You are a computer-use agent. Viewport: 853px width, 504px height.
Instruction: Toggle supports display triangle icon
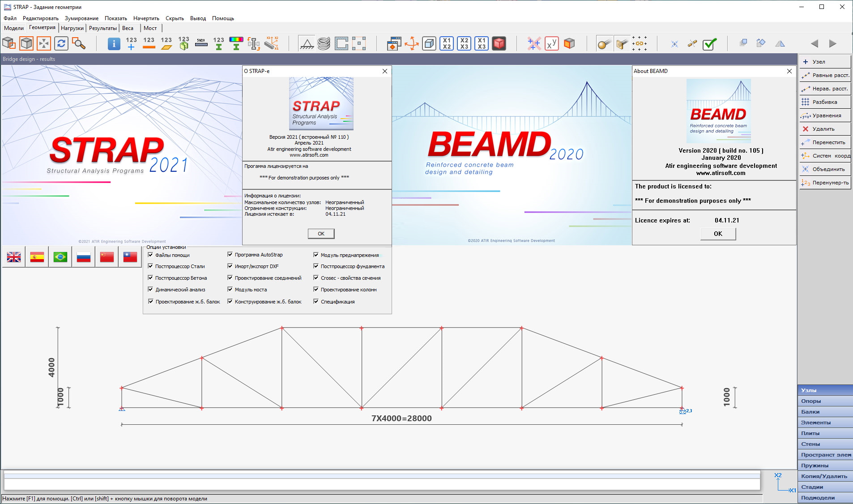pos(307,43)
